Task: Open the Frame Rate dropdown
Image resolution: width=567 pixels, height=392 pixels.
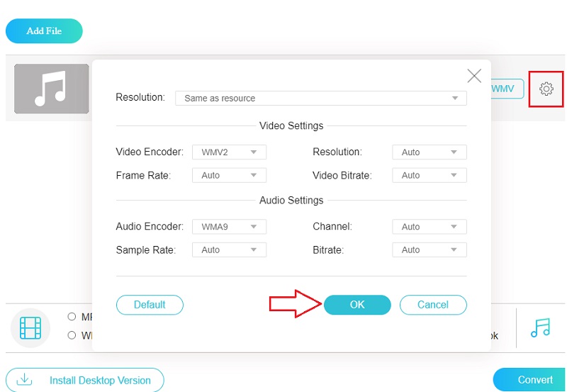Action: pos(229,175)
